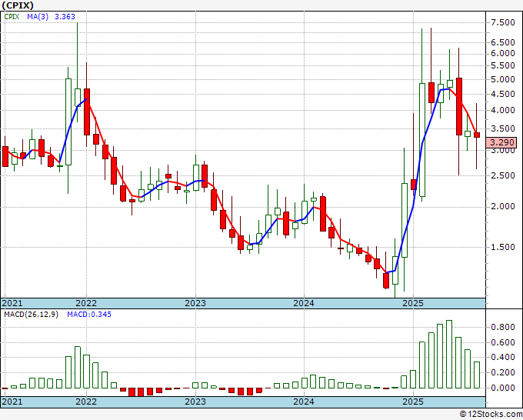
Task: Click the 5.500 price axis label
Action: coord(503,65)
